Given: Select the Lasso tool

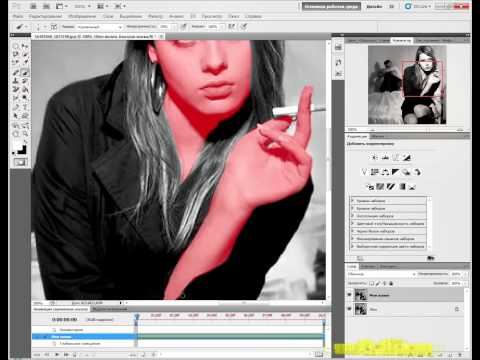Looking at the screenshot, I should point(16,54).
